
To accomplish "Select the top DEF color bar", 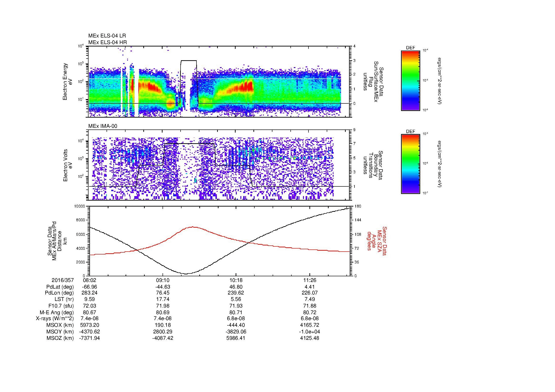I will tap(410, 81).
